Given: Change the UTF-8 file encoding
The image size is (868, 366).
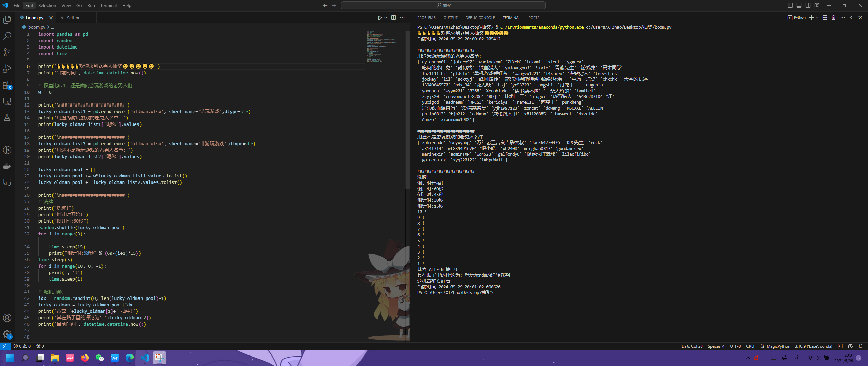Looking at the screenshot, I should 735,346.
